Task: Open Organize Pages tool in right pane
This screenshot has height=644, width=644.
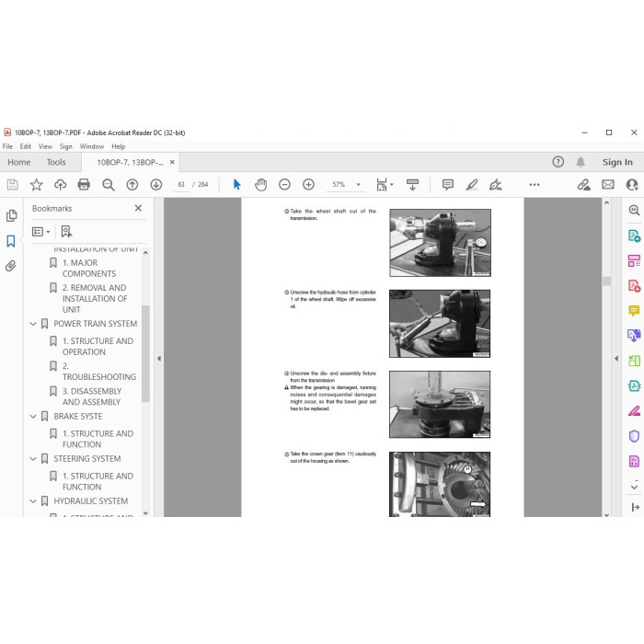Action: click(634, 361)
